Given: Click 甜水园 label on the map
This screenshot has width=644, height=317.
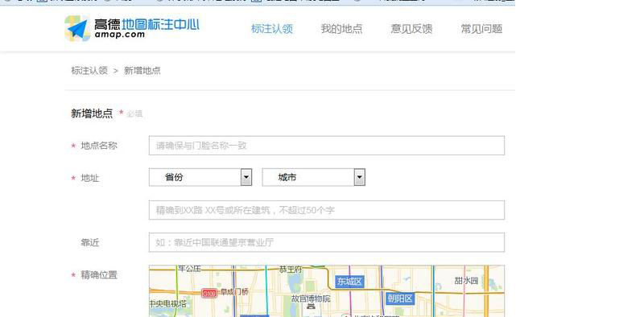Looking at the screenshot, I should click(x=466, y=281).
